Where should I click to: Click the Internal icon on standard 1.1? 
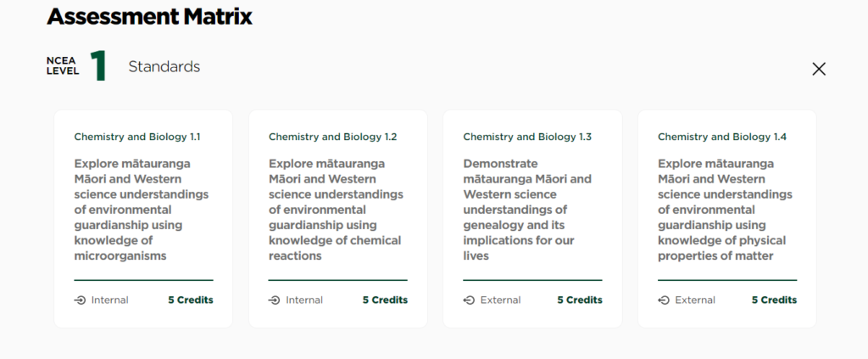(x=80, y=300)
